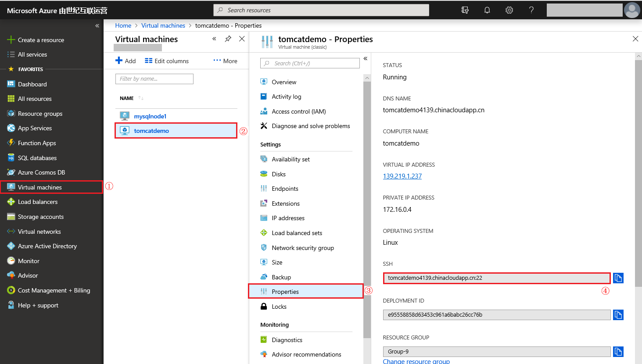Collapse the left favorites sidebar

97,26
